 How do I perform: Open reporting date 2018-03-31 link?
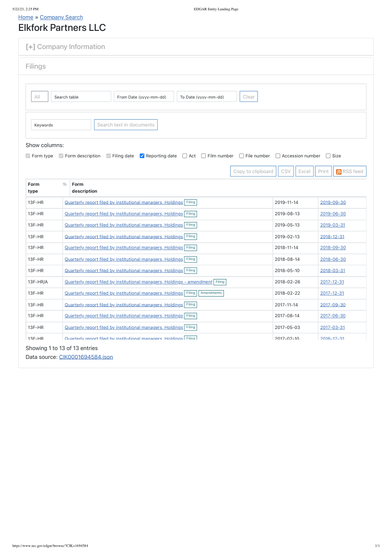[333, 271]
